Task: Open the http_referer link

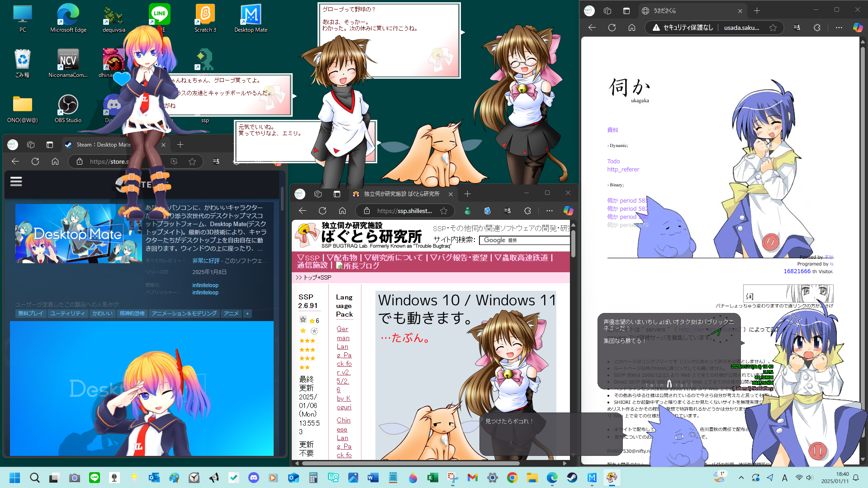Action: click(623, 169)
